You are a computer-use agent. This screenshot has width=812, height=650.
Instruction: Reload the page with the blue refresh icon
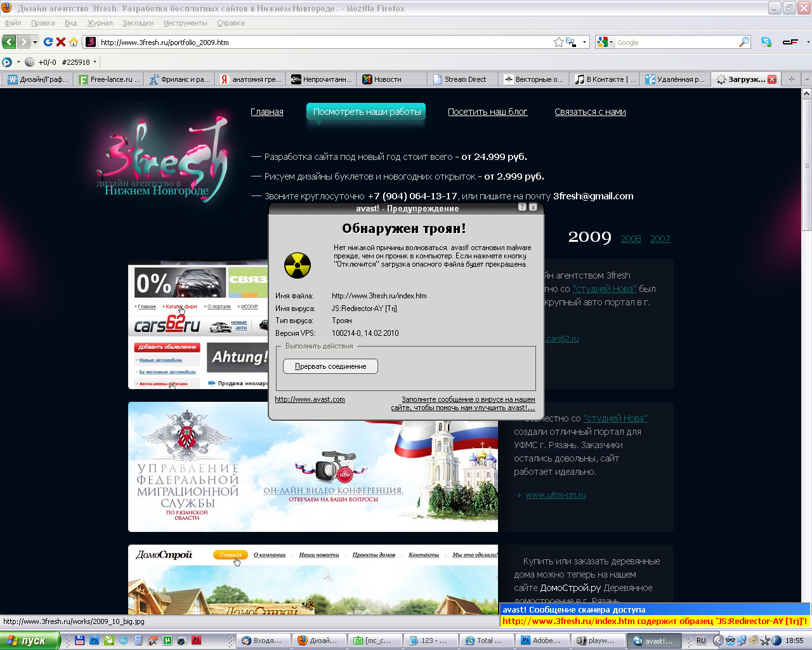click(x=48, y=42)
